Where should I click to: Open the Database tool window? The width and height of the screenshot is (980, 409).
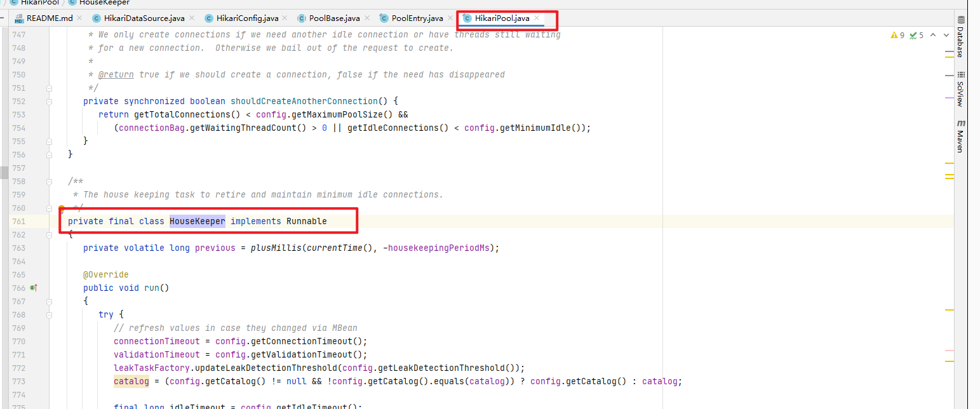(x=960, y=36)
